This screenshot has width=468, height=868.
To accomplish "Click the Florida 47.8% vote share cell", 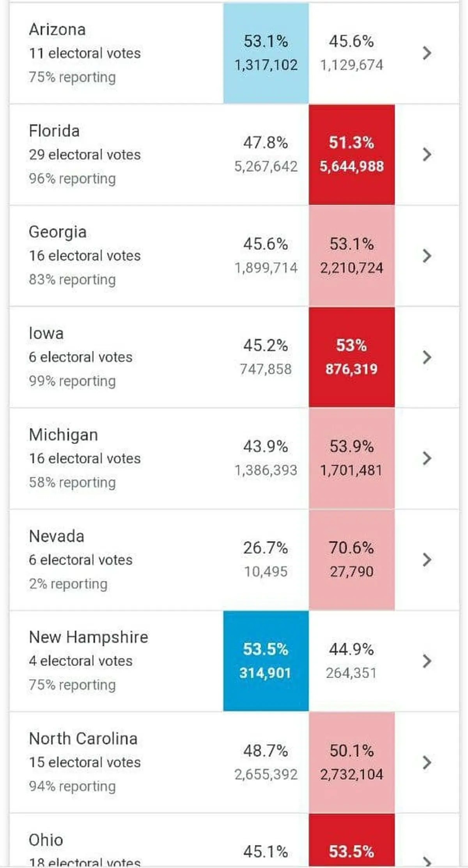I will pos(266,154).
